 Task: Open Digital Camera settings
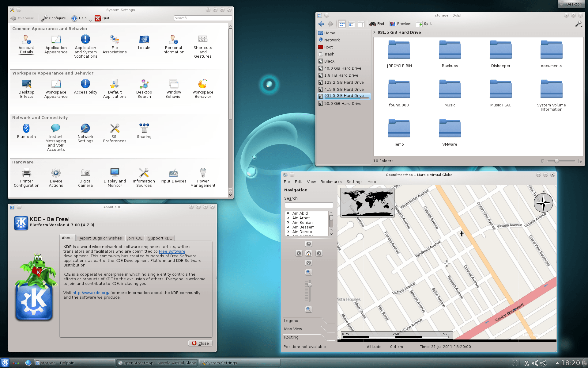[x=85, y=178]
